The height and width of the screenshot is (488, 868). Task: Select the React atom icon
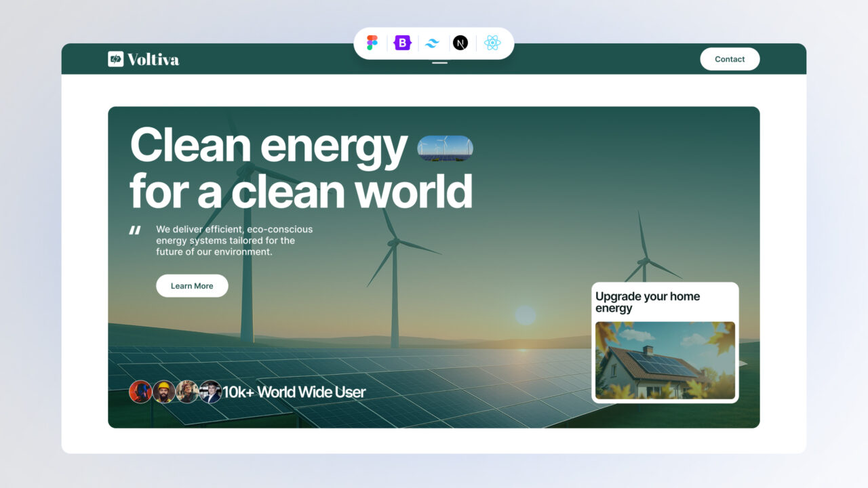click(492, 43)
